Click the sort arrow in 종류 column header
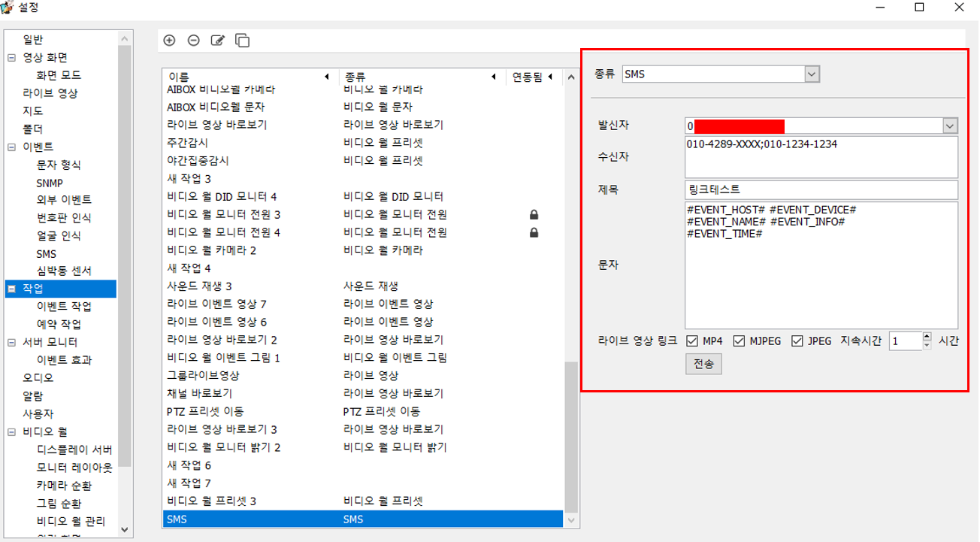This screenshot has height=542, width=980. tap(494, 77)
